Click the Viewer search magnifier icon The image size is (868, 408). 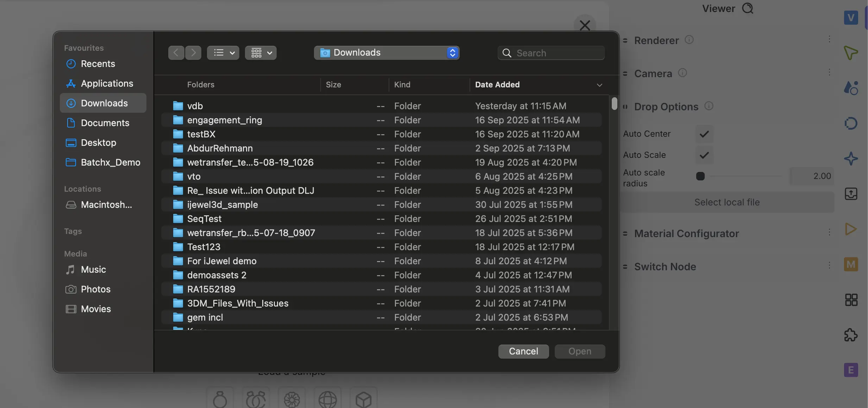[748, 8]
